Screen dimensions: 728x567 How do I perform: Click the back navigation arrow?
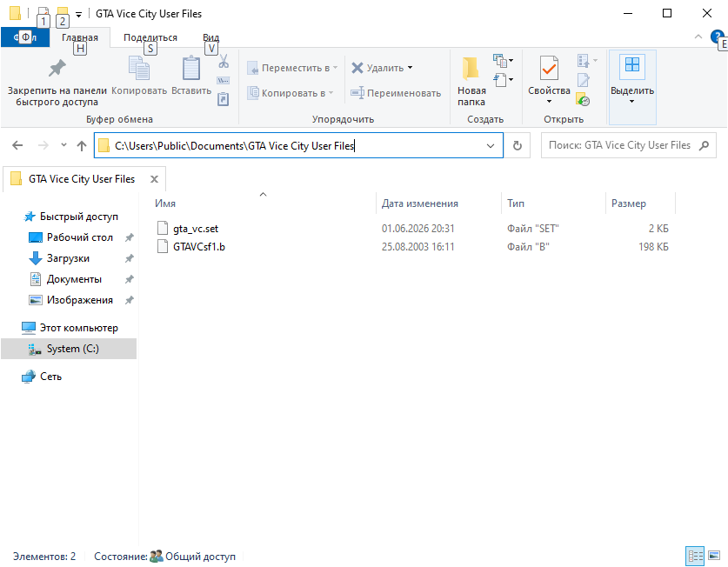point(17,145)
